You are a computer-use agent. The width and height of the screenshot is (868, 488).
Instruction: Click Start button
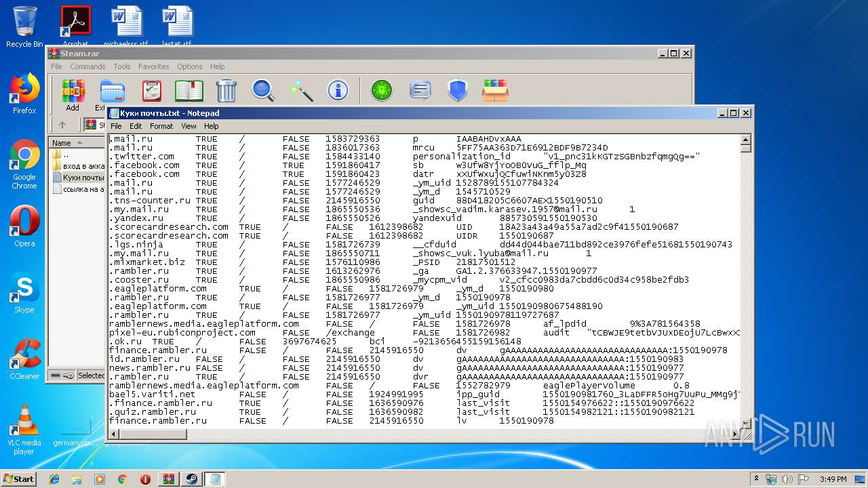18,479
